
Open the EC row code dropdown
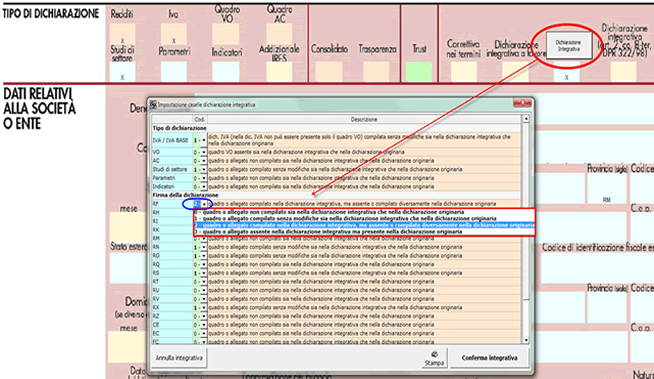[x=204, y=334]
